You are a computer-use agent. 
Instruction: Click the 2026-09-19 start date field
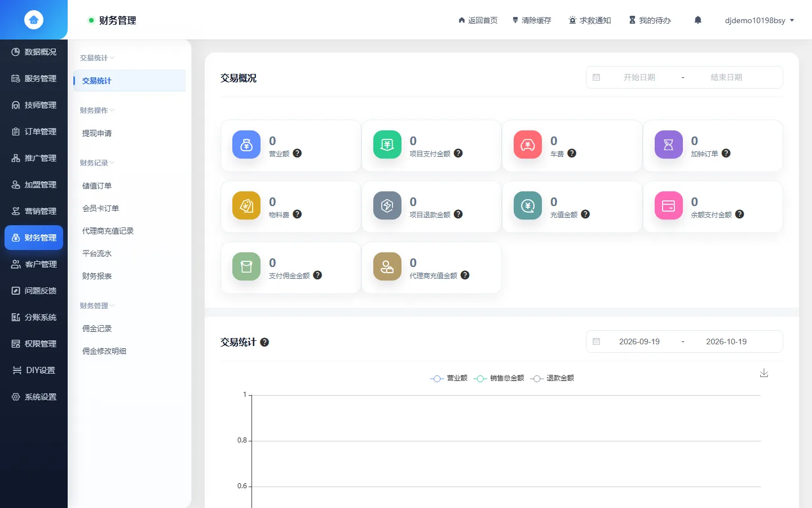click(x=639, y=341)
